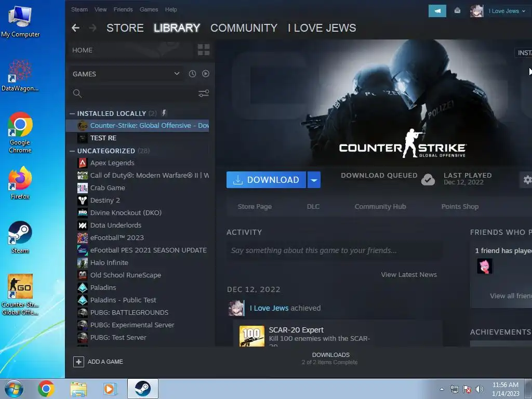Click View Latest News

click(409, 274)
